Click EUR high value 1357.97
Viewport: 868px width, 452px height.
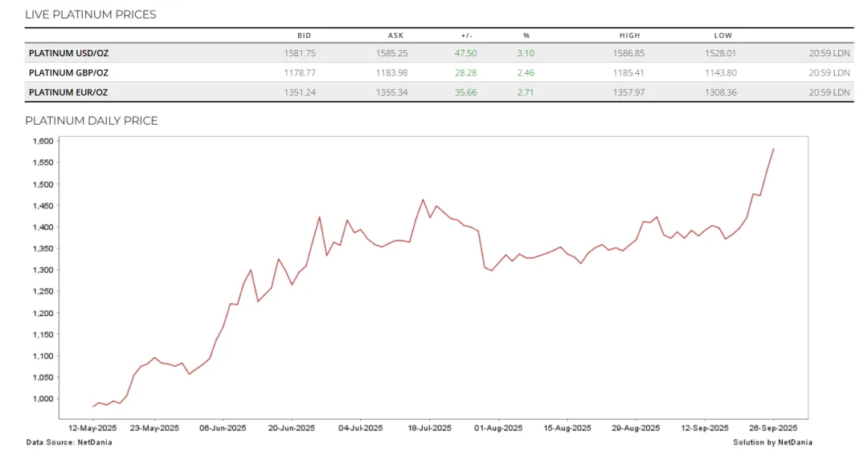628,92
